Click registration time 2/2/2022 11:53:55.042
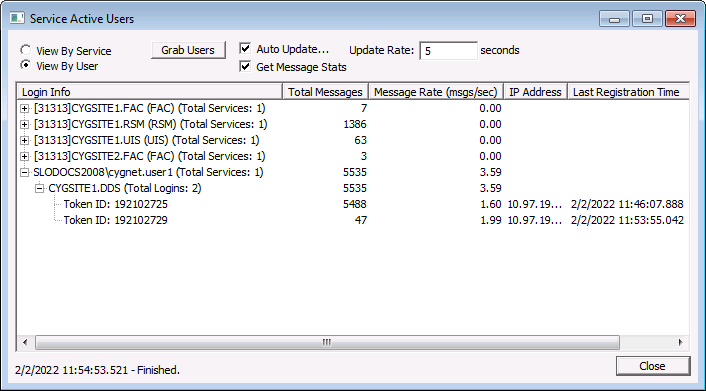 (627, 220)
